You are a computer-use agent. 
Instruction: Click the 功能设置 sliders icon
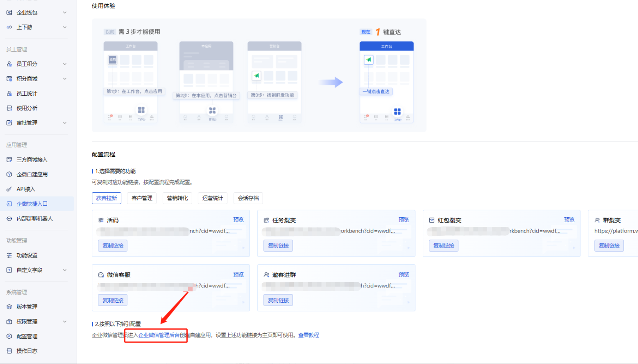pyautogui.click(x=9, y=255)
